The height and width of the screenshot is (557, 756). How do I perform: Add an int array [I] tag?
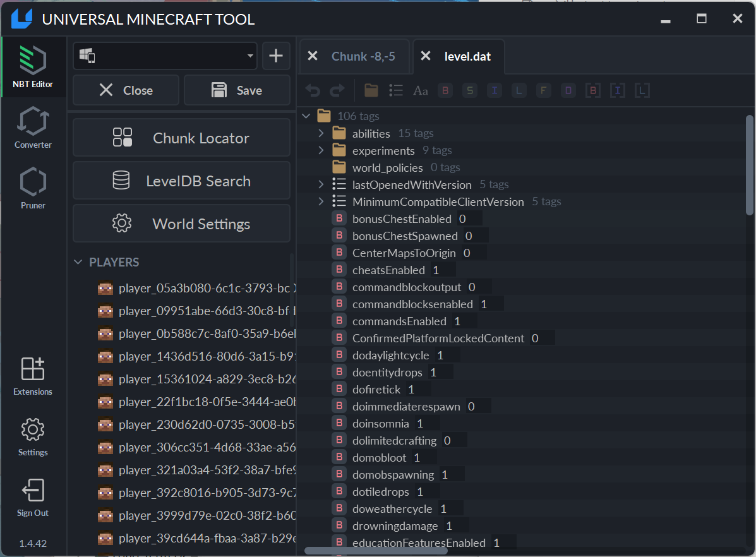[618, 91]
